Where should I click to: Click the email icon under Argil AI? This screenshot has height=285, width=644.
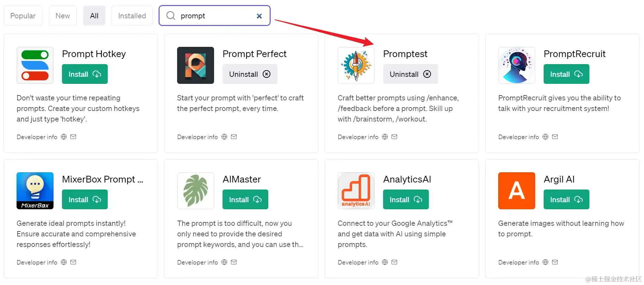(555, 262)
